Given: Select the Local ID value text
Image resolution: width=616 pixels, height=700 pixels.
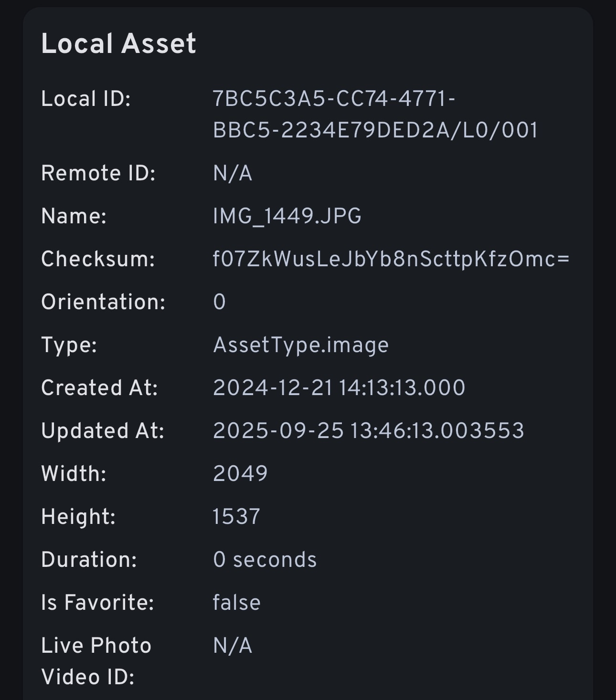Looking at the screenshot, I should 375,115.
